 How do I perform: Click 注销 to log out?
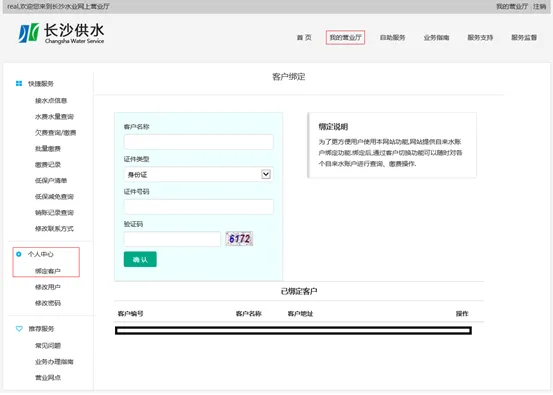point(540,6)
